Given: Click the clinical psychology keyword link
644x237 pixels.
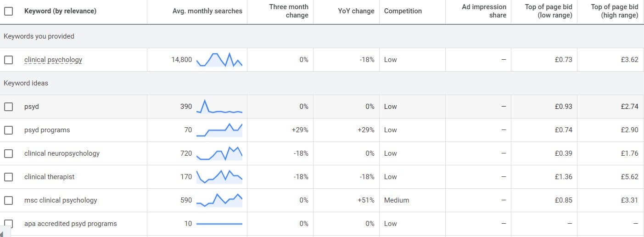Looking at the screenshot, I should coord(53,60).
